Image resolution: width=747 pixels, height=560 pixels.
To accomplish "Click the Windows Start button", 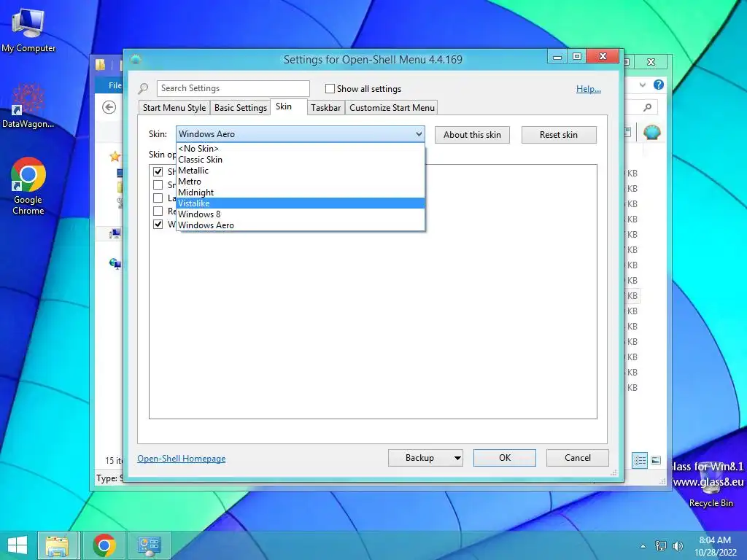I will [18, 545].
